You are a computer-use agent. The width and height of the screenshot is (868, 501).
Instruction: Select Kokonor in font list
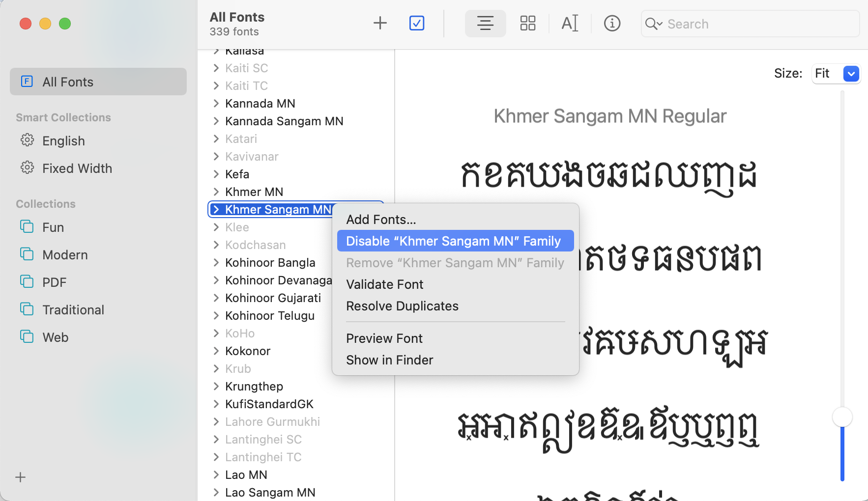click(x=248, y=351)
